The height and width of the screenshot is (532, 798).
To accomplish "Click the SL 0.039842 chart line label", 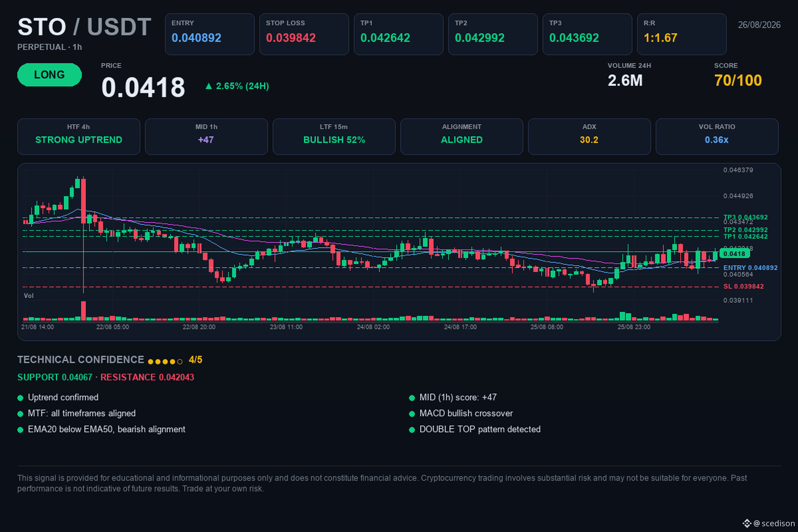I will 743,286.
